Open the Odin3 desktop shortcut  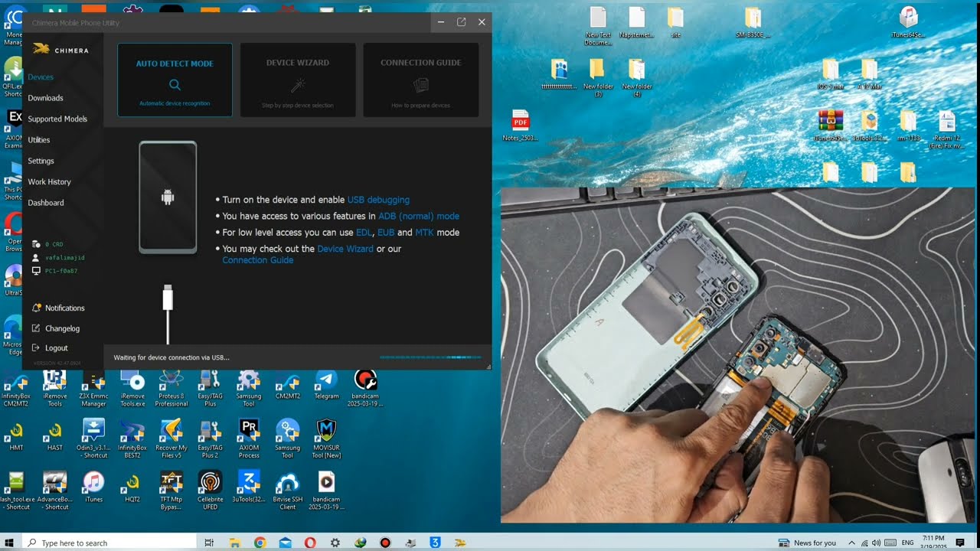pos(93,439)
